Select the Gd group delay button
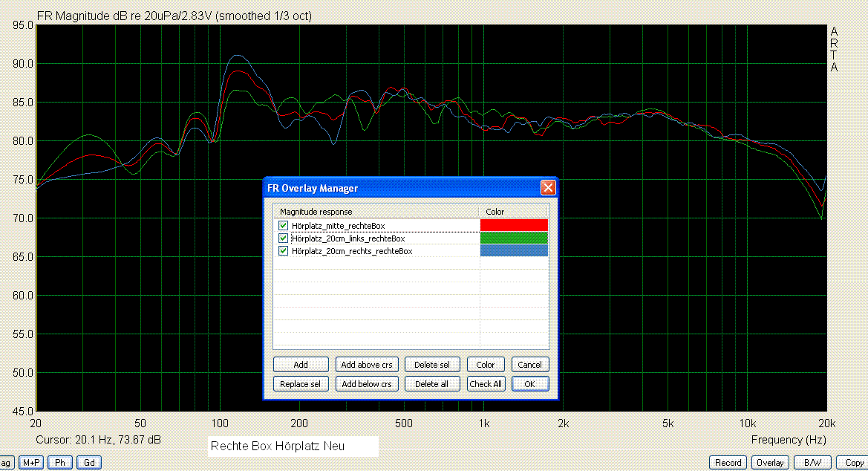The image size is (868, 471). (x=88, y=463)
